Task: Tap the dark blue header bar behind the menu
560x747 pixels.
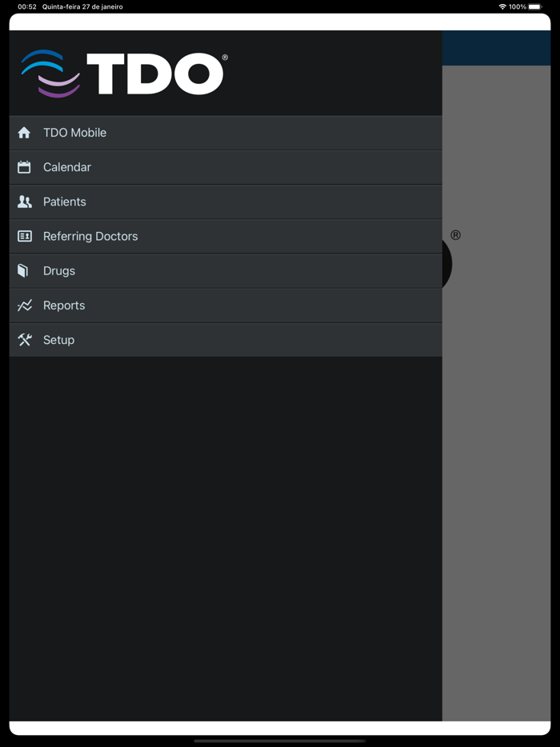Action: (496, 48)
